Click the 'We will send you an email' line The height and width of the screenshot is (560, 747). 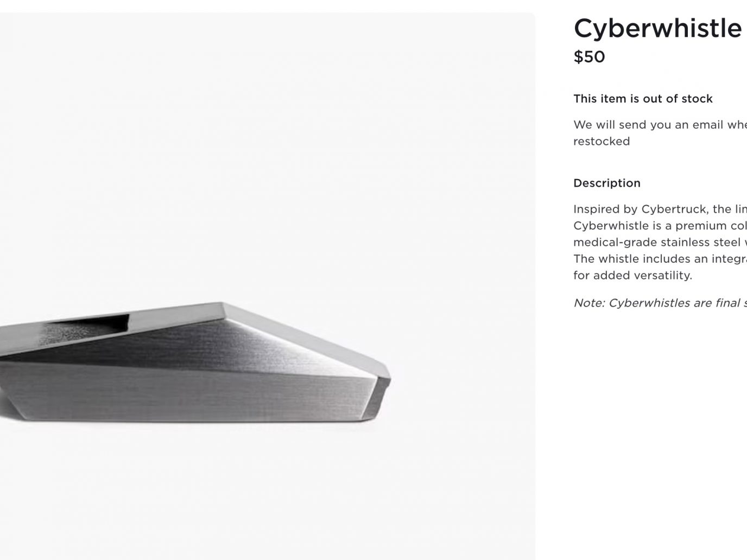(x=660, y=125)
